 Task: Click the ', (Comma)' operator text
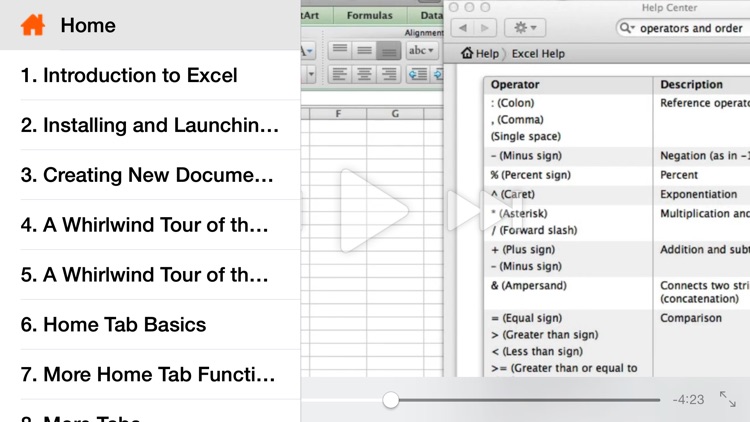517,120
